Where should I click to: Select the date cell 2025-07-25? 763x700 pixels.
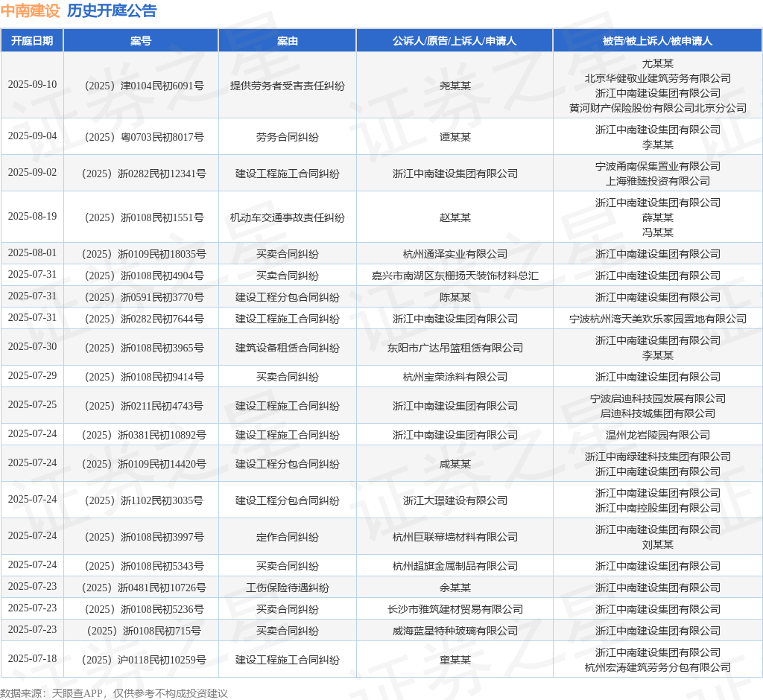(x=32, y=404)
